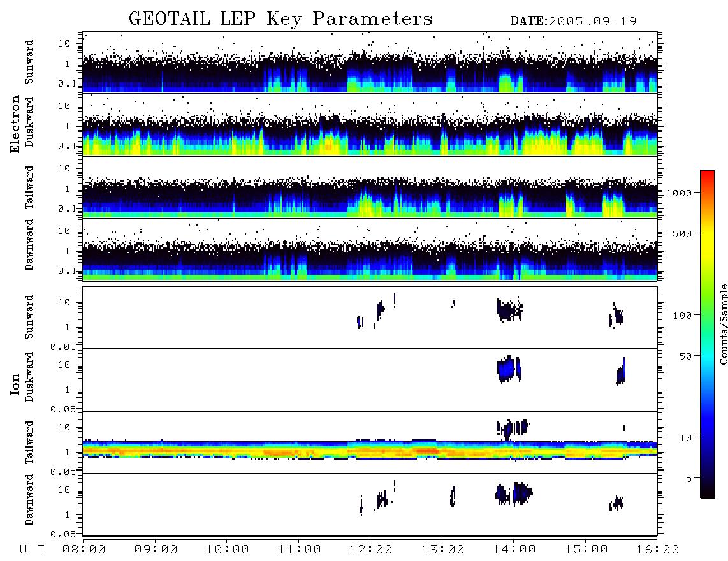Click the title "GEOTAIL LEP Key Parameters"
The height and width of the screenshot is (561, 728).
pos(280,19)
